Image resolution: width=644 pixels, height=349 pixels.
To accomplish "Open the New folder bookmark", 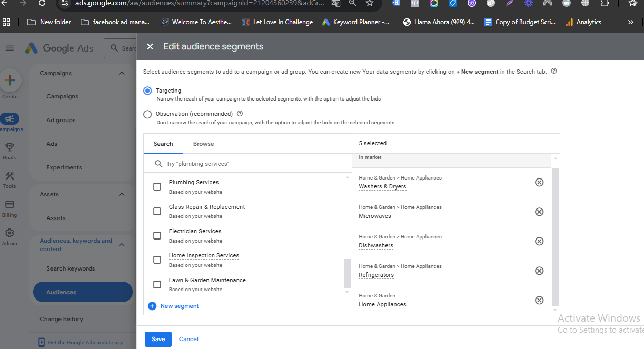I will point(49,22).
